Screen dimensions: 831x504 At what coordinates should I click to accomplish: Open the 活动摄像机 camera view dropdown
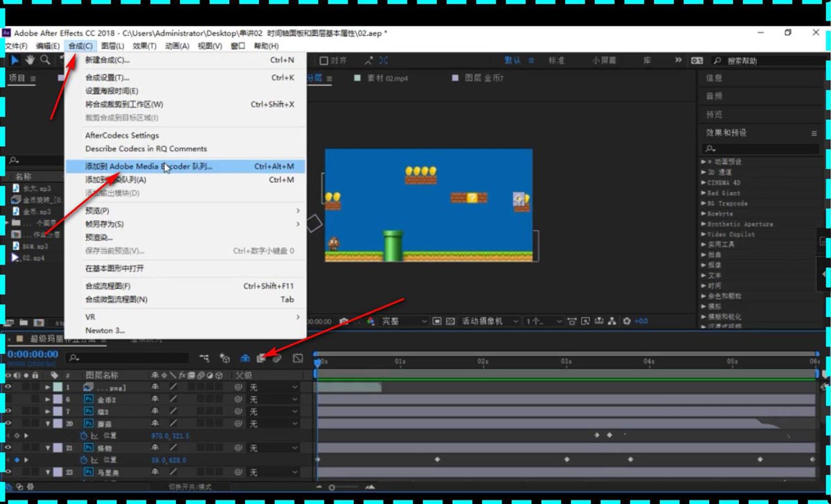pos(490,321)
